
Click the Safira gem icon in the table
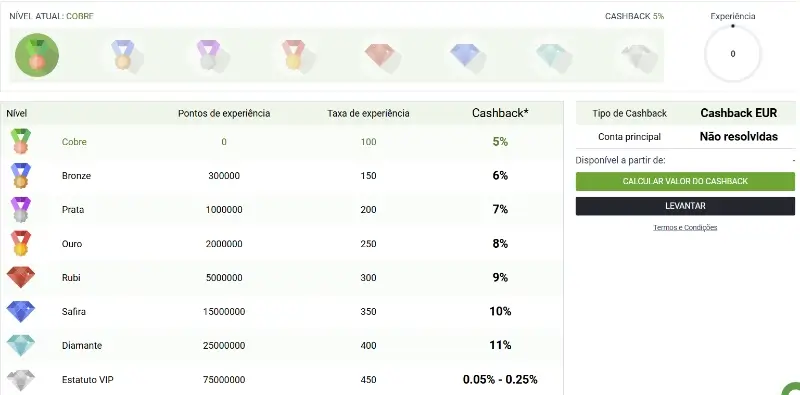coord(21,311)
